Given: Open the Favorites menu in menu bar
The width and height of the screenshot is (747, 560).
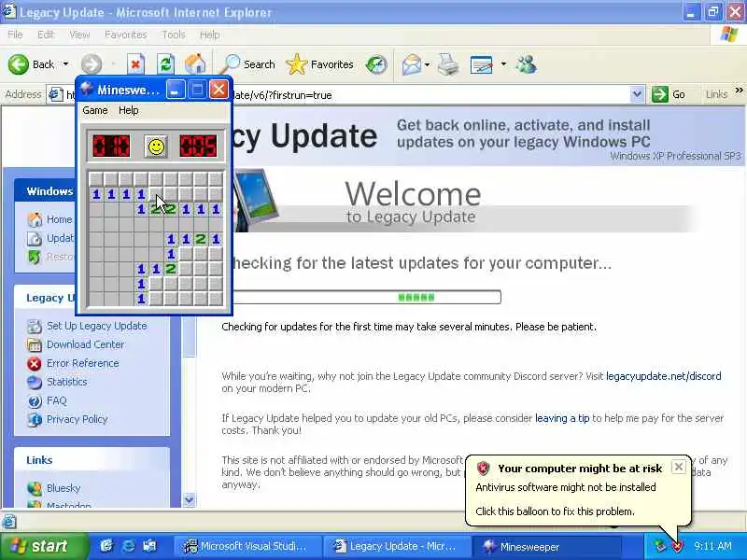Looking at the screenshot, I should (126, 35).
